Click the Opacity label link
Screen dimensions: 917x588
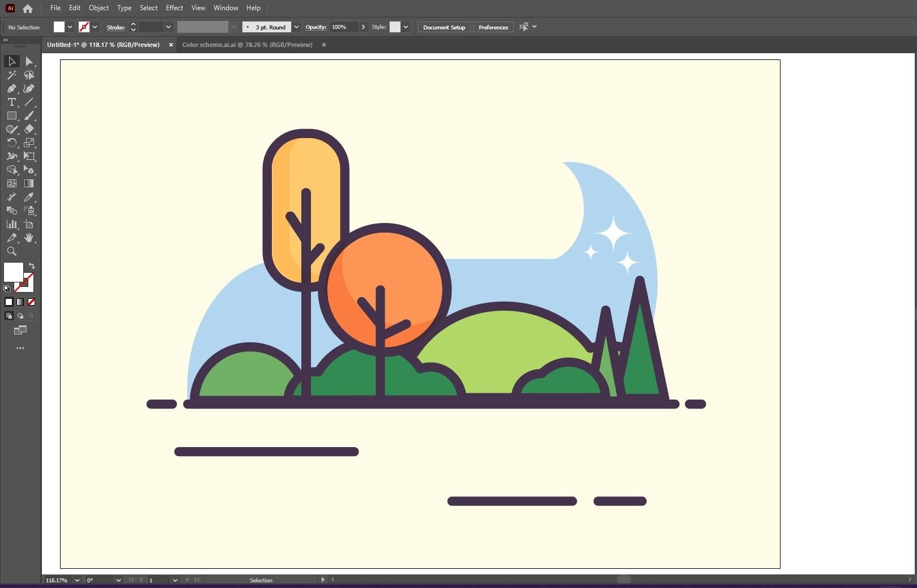pyautogui.click(x=316, y=27)
